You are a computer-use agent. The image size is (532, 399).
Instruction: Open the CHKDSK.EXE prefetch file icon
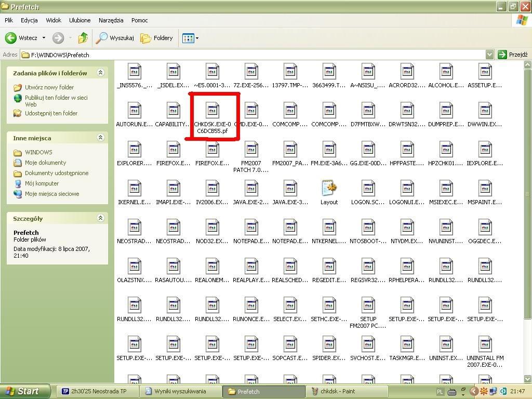(x=212, y=110)
